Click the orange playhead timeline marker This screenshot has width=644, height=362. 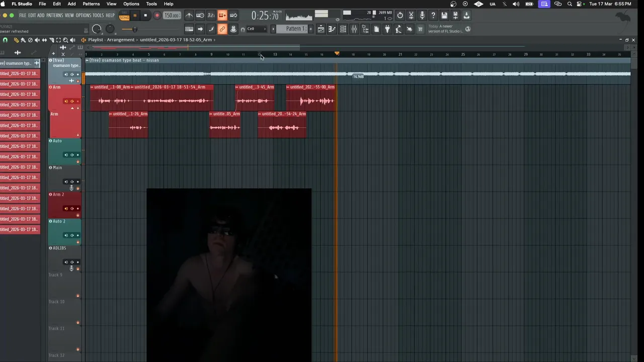pyautogui.click(x=337, y=53)
